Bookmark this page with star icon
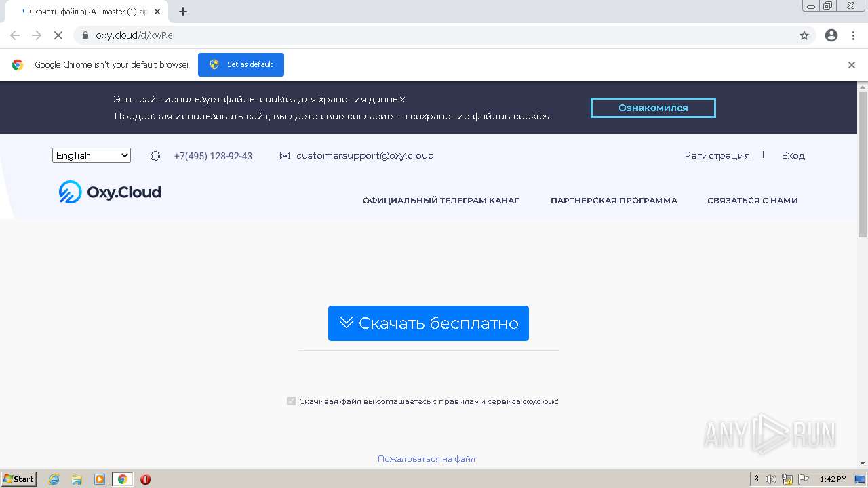The image size is (868, 488). pyautogui.click(x=804, y=35)
